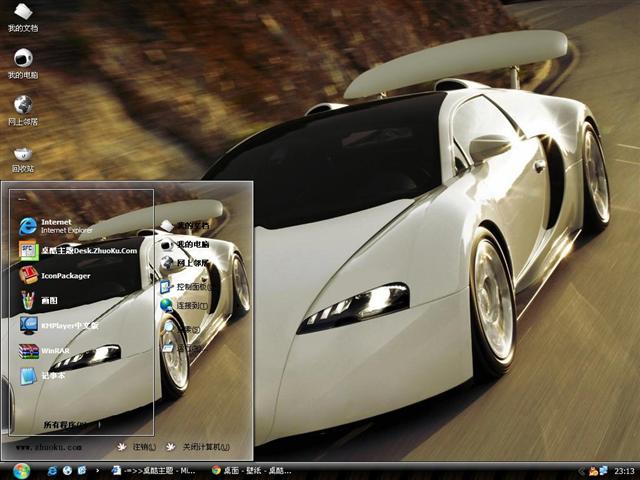640x480 pixels.
Task: Open the 回收站 recycle bin icon
Action: [x=22, y=154]
